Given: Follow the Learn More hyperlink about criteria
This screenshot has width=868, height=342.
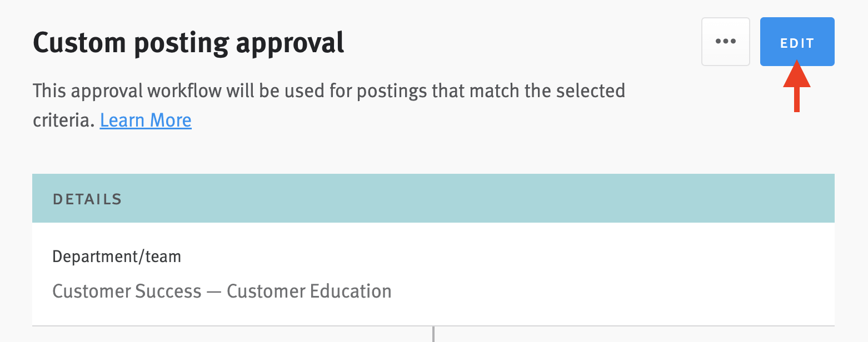Looking at the screenshot, I should pyautogui.click(x=145, y=120).
